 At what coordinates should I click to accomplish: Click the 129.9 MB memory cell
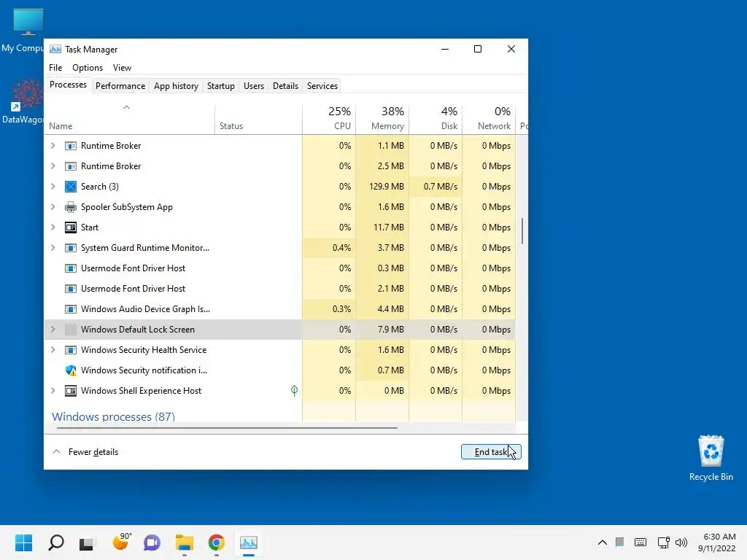tap(382, 187)
